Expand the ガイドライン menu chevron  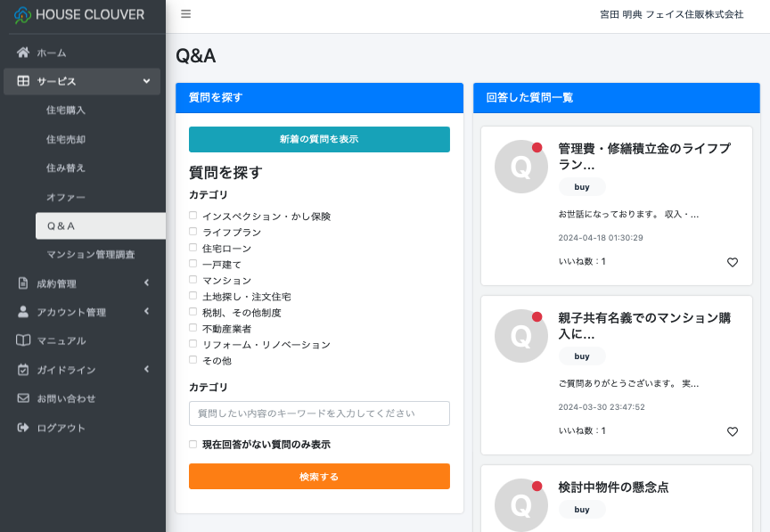coord(146,369)
